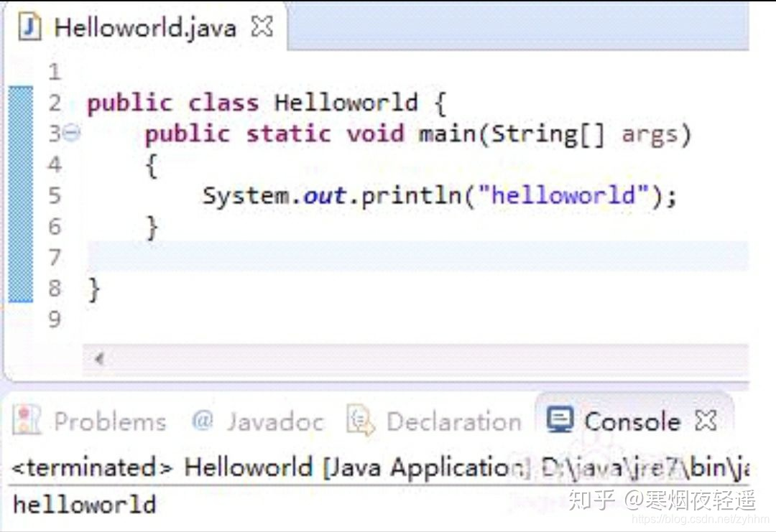
Task: Click the horizontal scrollbar left arrow
Action: click(x=99, y=358)
